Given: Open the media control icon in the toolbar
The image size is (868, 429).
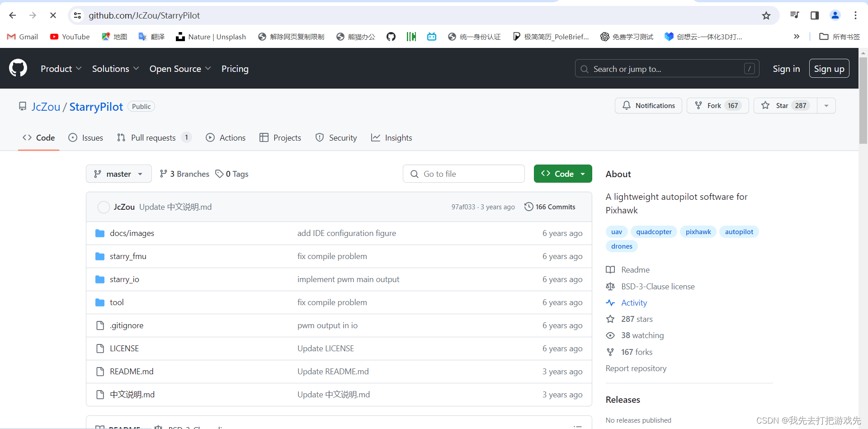Looking at the screenshot, I should tap(794, 15).
